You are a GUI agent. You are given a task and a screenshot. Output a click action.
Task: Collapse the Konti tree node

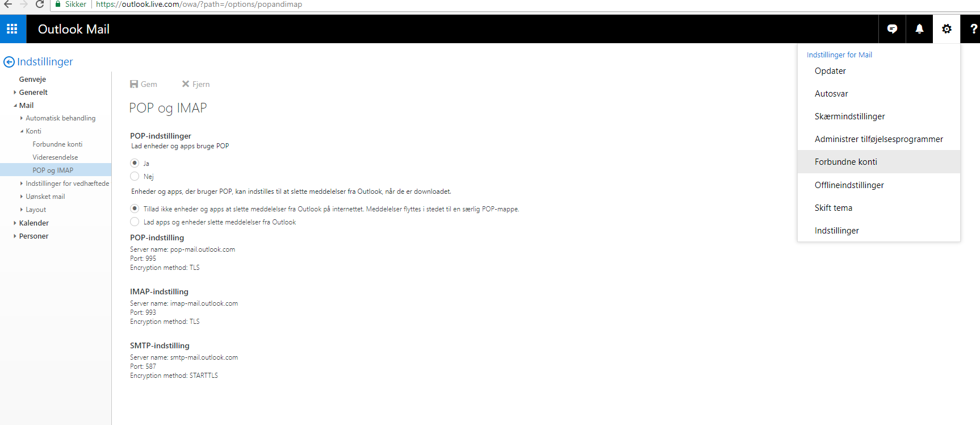[x=22, y=131]
